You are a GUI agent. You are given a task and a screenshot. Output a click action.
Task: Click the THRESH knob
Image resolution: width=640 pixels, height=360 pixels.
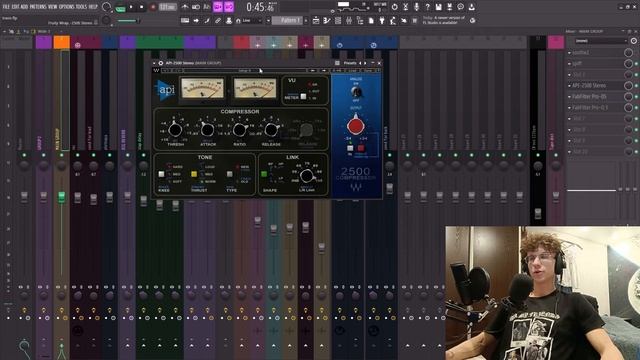tap(175, 130)
